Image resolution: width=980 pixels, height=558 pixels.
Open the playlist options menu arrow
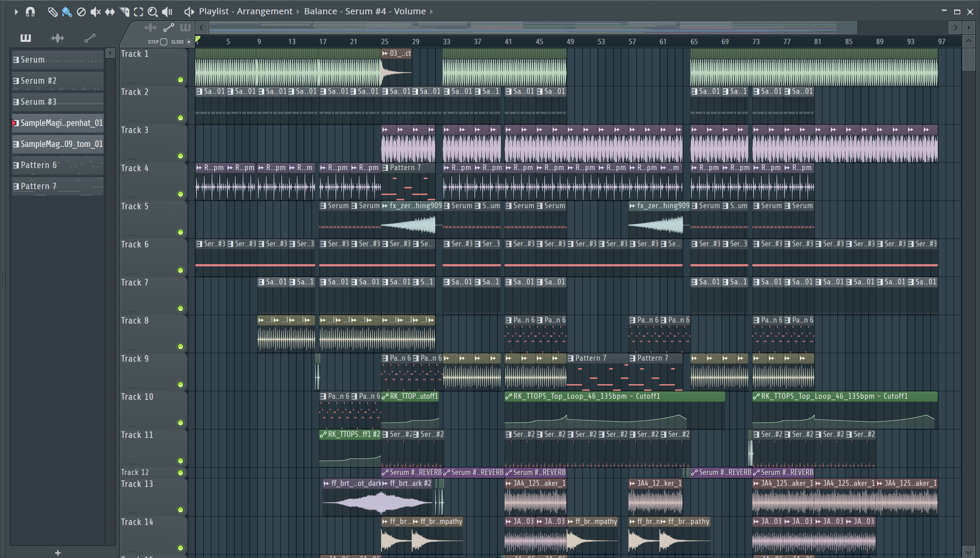coord(16,12)
